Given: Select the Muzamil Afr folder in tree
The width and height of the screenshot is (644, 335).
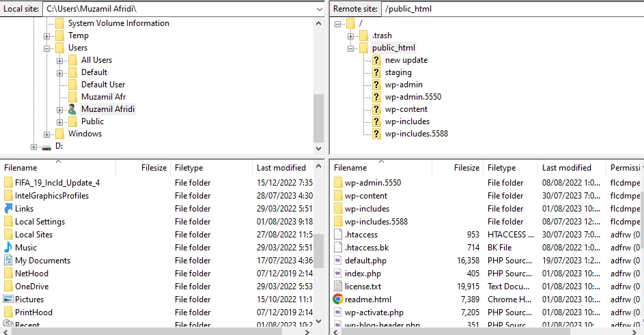Looking at the screenshot, I should point(104,97).
